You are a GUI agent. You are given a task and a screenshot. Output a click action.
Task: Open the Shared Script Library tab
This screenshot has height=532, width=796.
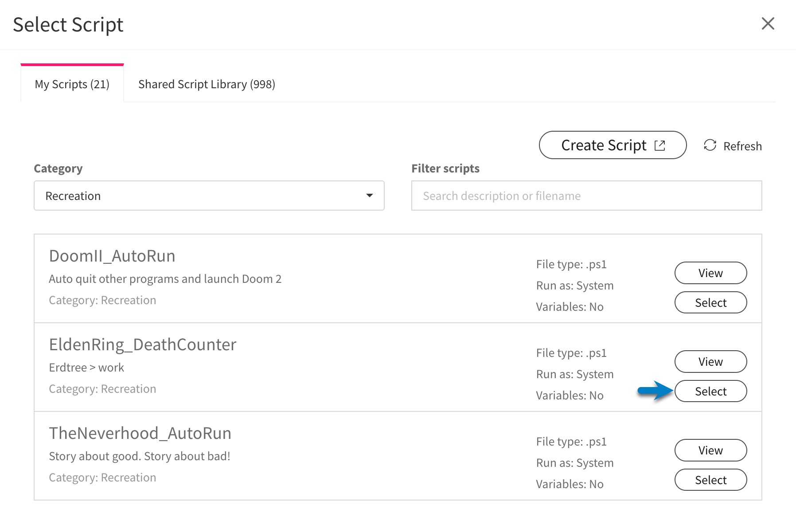point(207,84)
